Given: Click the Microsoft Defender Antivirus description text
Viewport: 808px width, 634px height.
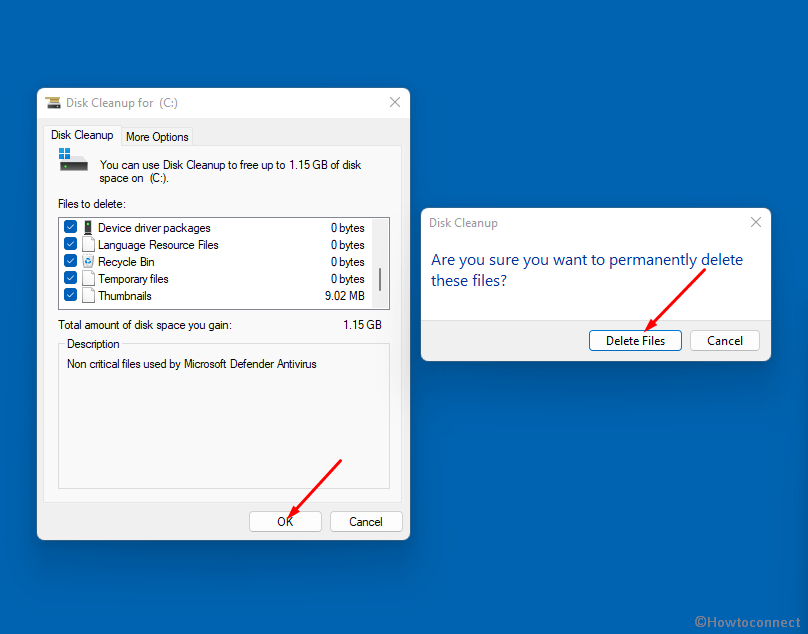Looking at the screenshot, I should [192, 364].
